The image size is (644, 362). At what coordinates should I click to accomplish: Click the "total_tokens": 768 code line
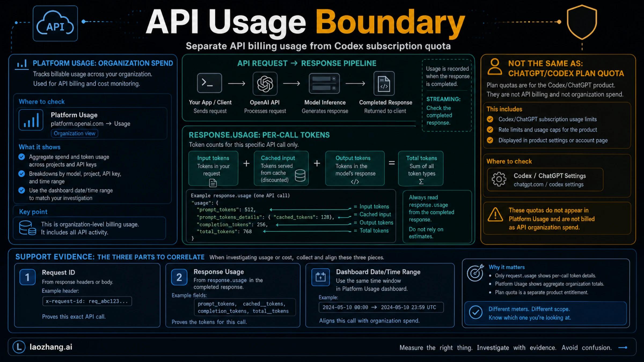coord(224,231)
